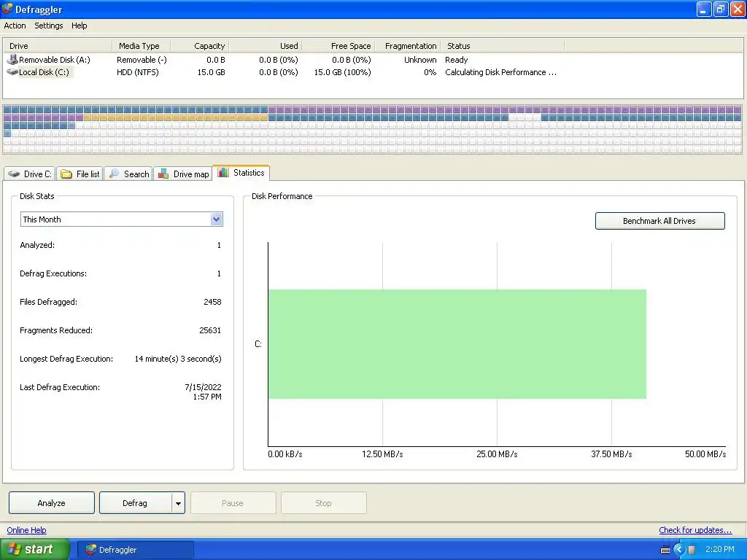Click the 15.0 GB (100%) free space cell

[342, 72]
